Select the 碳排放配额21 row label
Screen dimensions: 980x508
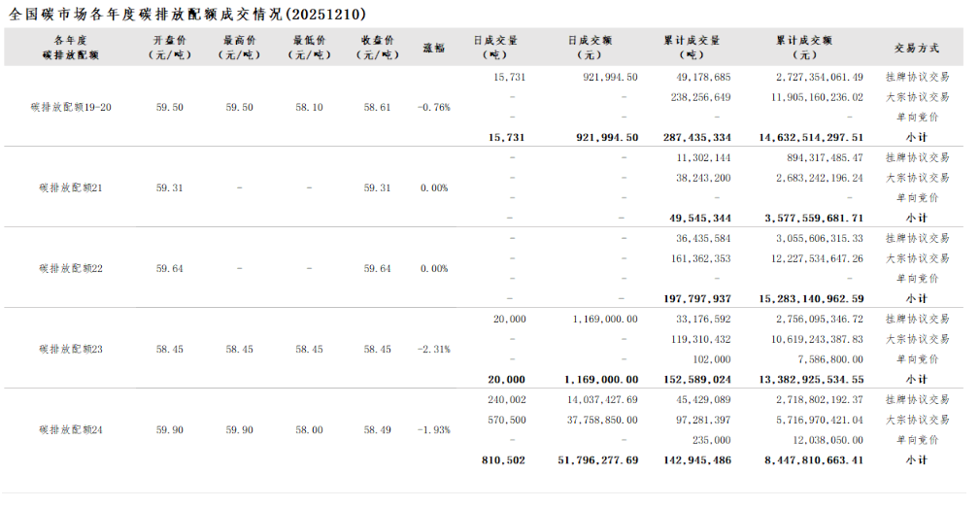(71, 187)
